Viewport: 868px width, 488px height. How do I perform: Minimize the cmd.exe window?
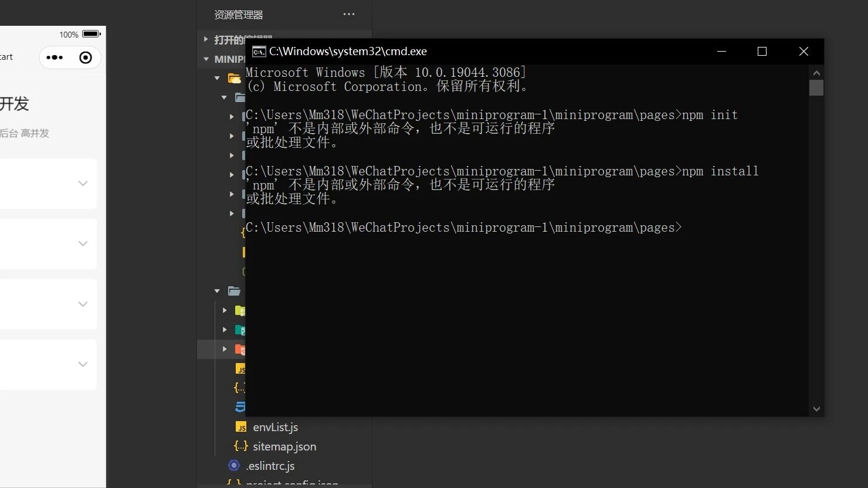(722, 52)
